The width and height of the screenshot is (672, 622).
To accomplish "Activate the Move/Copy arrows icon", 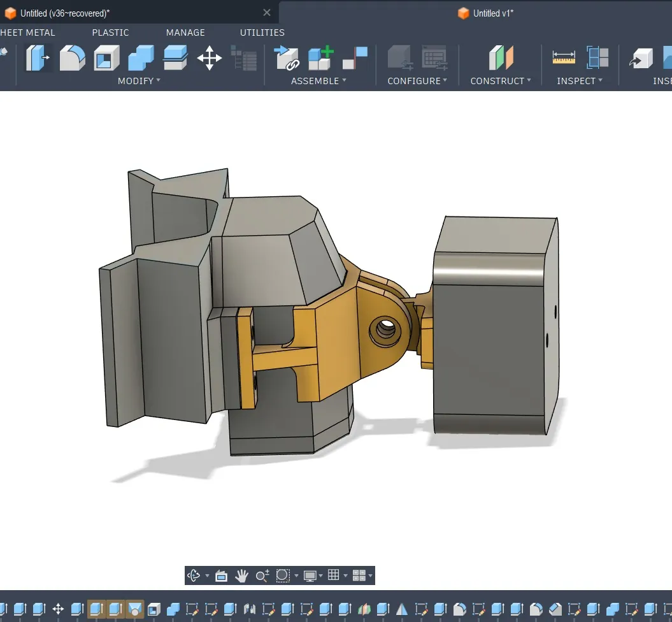I will 209,58.
